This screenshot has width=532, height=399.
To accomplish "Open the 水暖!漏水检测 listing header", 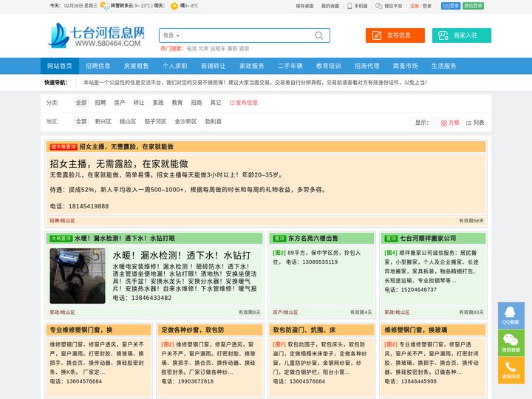I will pyautogui.click(x=125, y=238).
